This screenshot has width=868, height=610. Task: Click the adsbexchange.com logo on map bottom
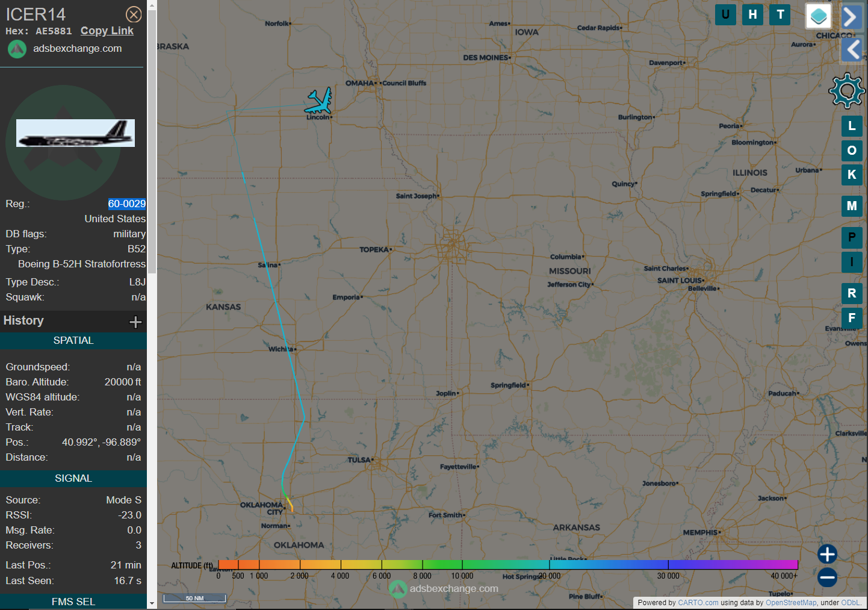point(444,588)
